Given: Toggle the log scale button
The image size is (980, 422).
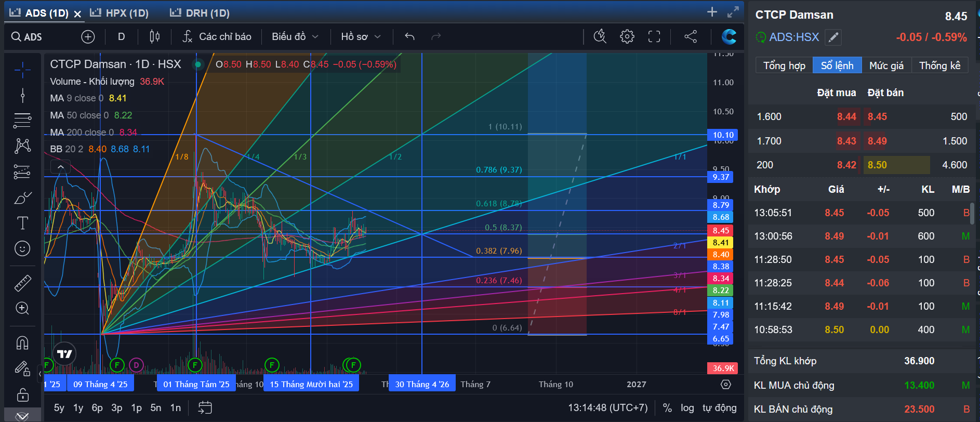Looking at the screenshot, I should point(687,408).
